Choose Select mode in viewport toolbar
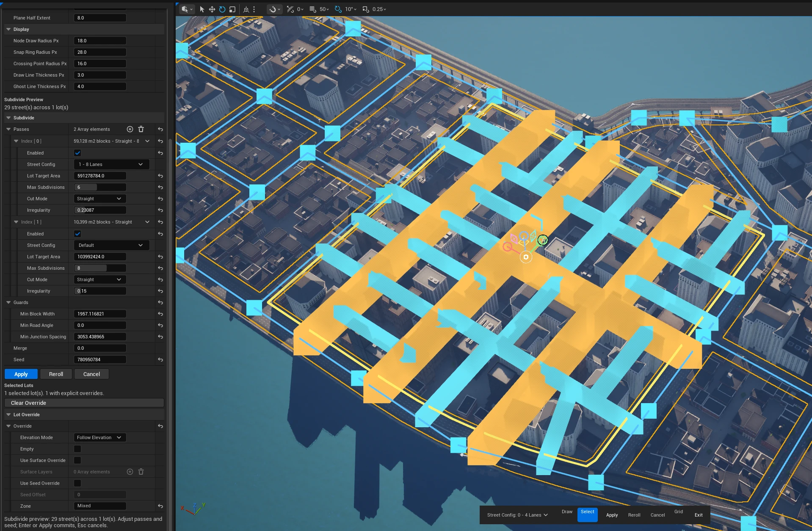This screenshot has height=531, width=812. 588,514
